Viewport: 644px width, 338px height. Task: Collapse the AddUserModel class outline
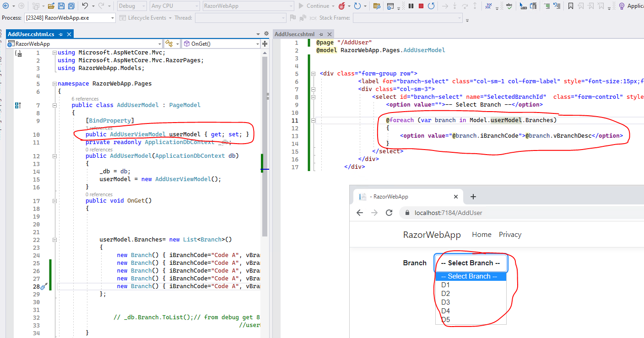[54, 105]
